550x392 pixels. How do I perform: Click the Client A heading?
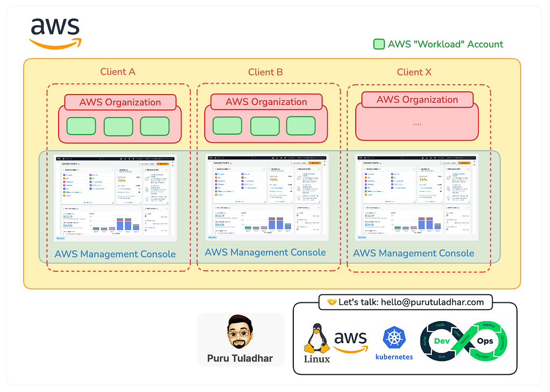(x=118, y=71)
